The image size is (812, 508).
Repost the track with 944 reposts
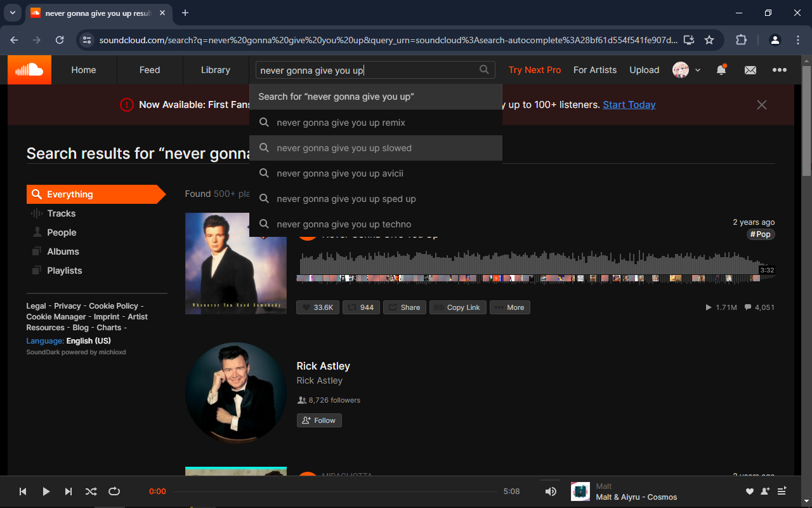coord(361,307)
